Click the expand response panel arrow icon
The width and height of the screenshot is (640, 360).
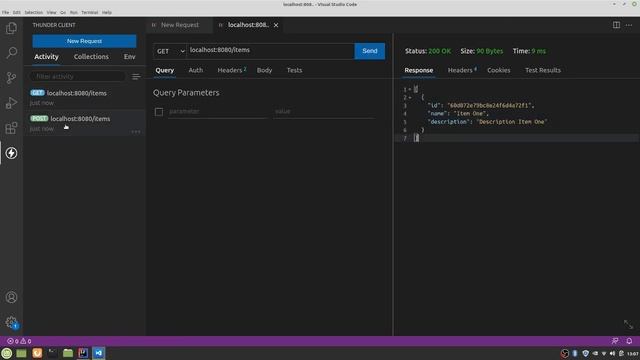click(628, 324)
